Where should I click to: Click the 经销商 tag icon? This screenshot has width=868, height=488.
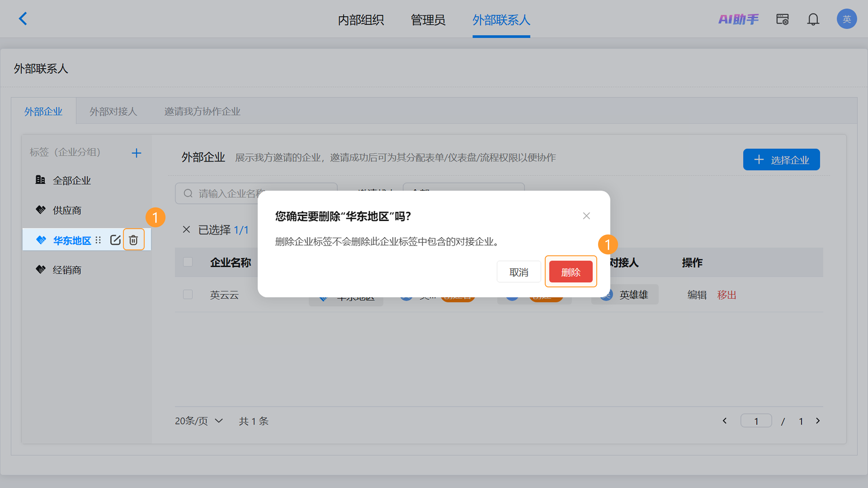(40, 270)
